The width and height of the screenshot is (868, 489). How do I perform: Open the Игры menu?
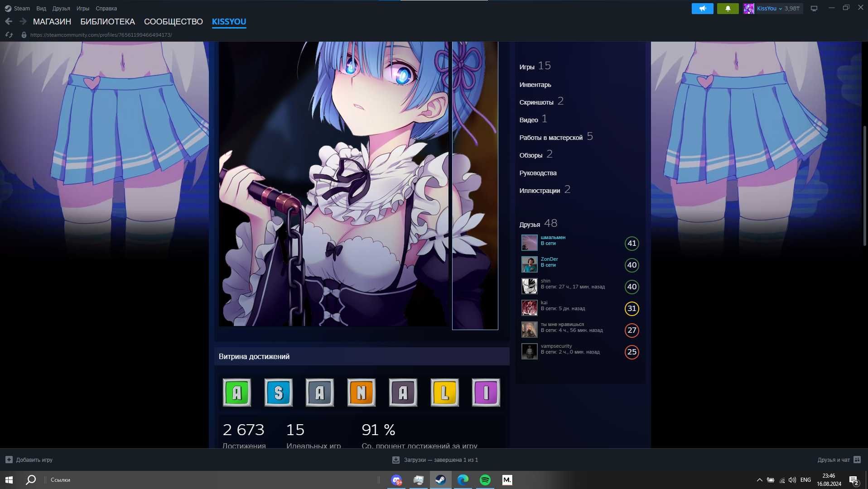[83, 9]
